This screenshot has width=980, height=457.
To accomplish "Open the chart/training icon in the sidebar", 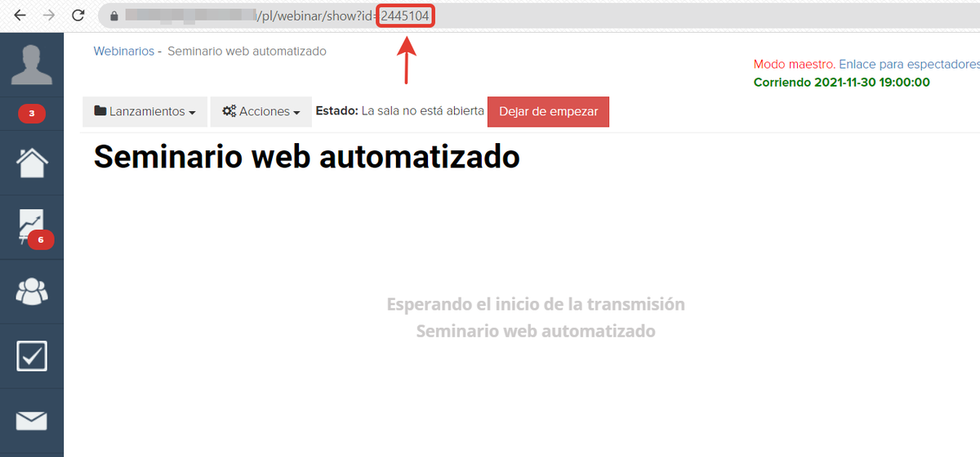I will 32,227.
